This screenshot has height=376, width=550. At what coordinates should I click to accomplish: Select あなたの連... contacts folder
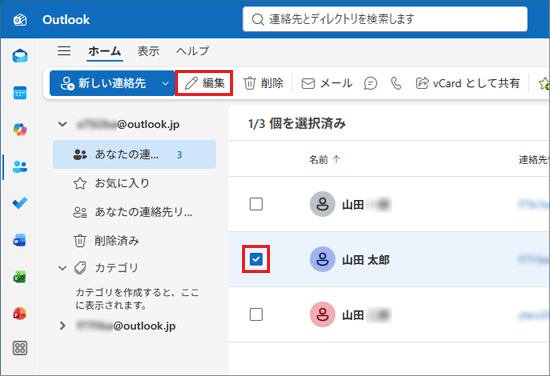click(x=134, y=155)
